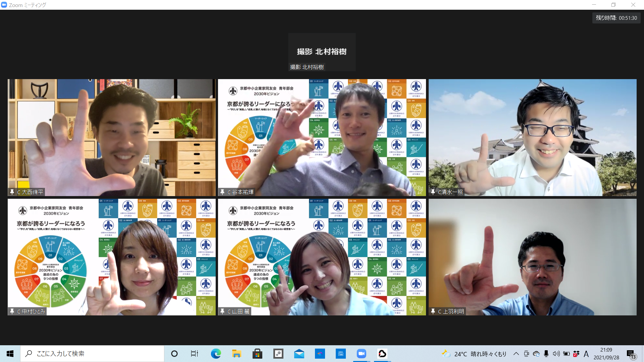Toggle the speaker volume tray icon
This screenshot has width=644, height=362.
(x=556, y=354)
